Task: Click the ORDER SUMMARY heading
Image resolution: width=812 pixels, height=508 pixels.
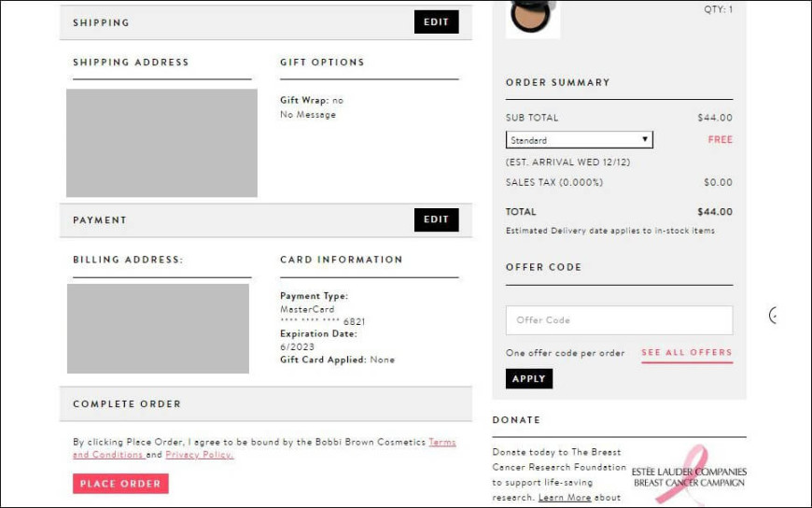Action: click(558, 82)
